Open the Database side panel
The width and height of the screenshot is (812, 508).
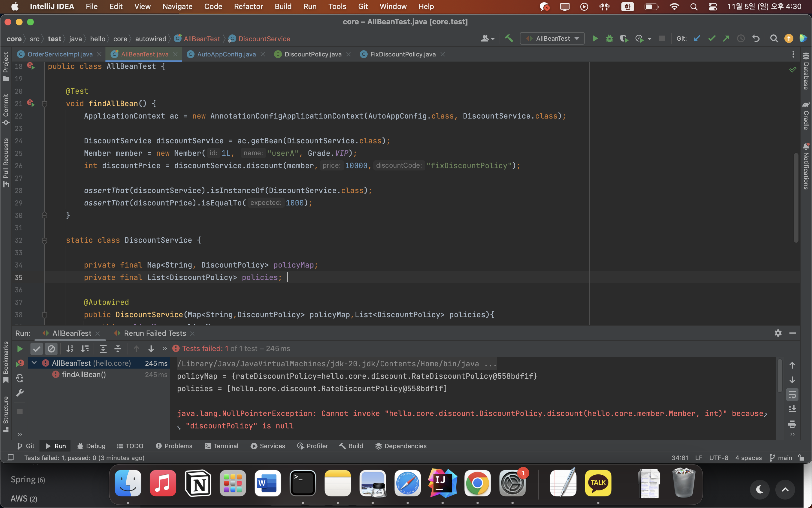tap(806, 71)
